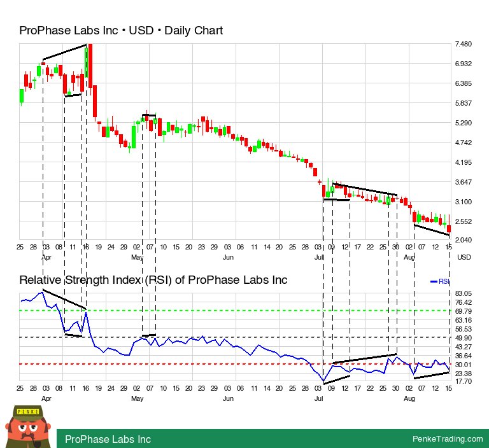Select the 5.837 price axis value
The width and height of the screenshot is (489, 448).
pyautogui.click(x=463, y=103)
